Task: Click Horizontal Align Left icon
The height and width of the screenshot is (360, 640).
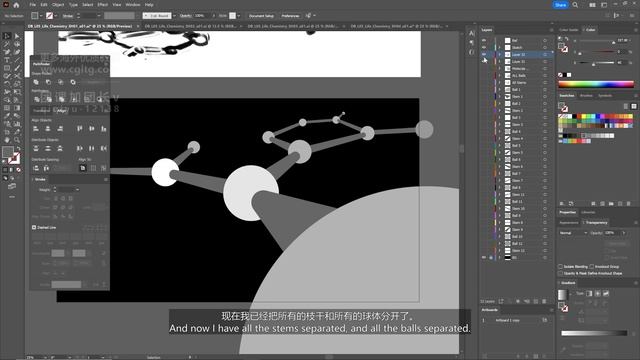Action: point(36,129)
